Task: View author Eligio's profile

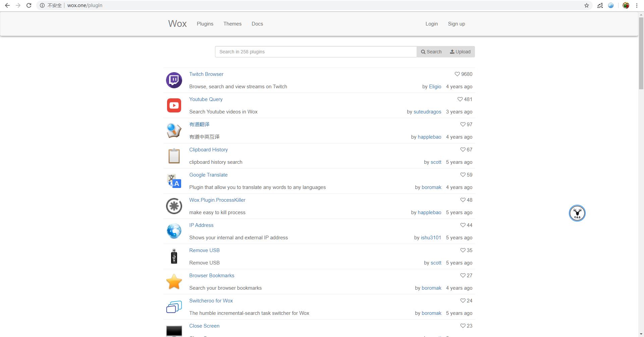Action: (435, 87)
